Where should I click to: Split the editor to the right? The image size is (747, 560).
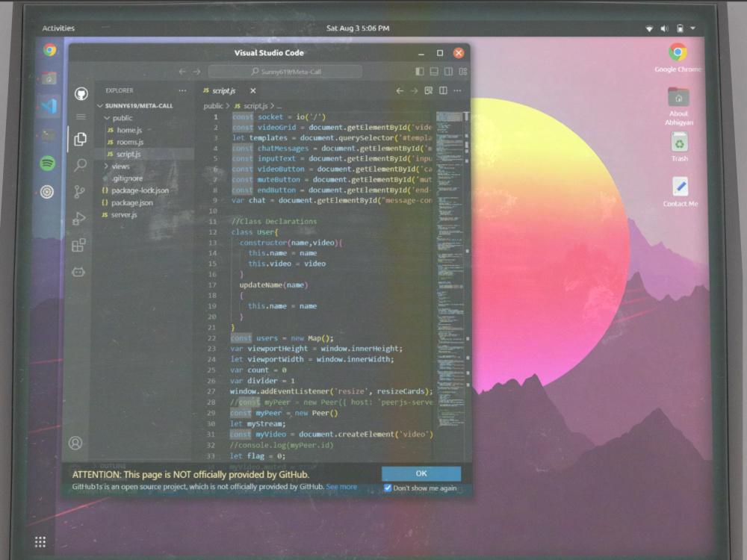tap(443, 90)
